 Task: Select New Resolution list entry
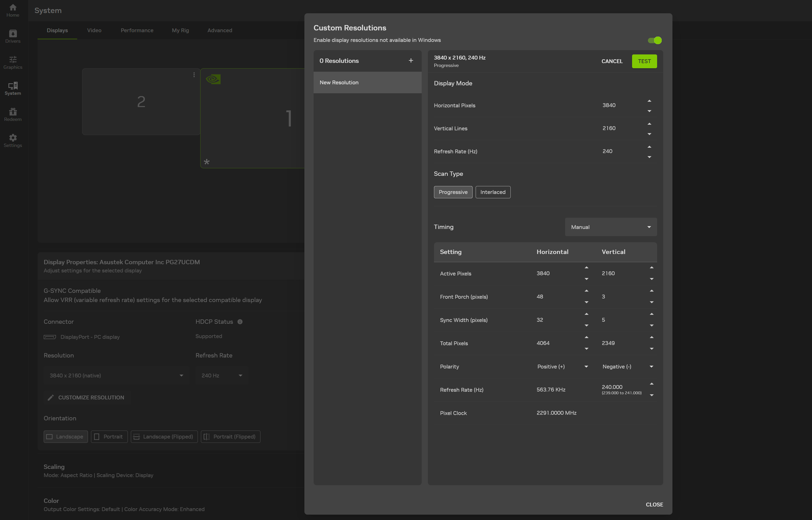[367, 82]
